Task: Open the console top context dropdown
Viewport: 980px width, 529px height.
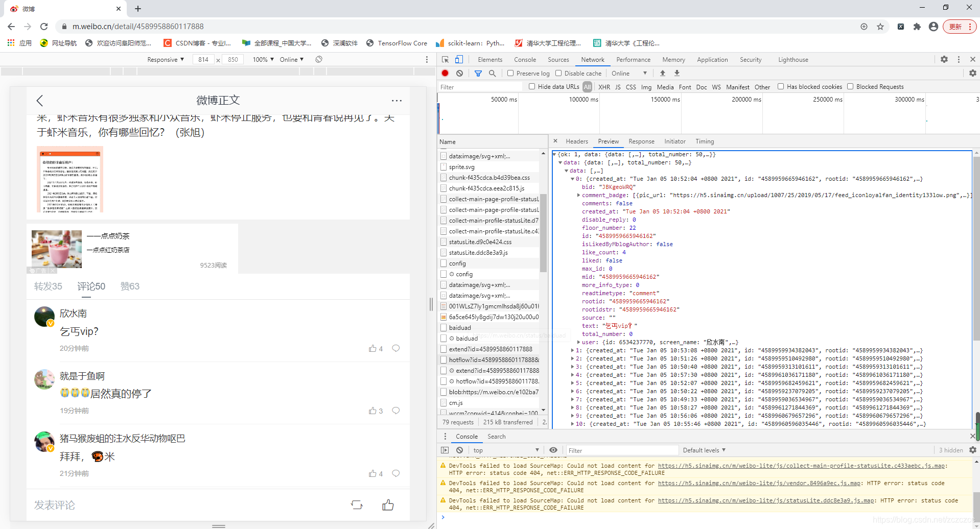Action: 506,450
